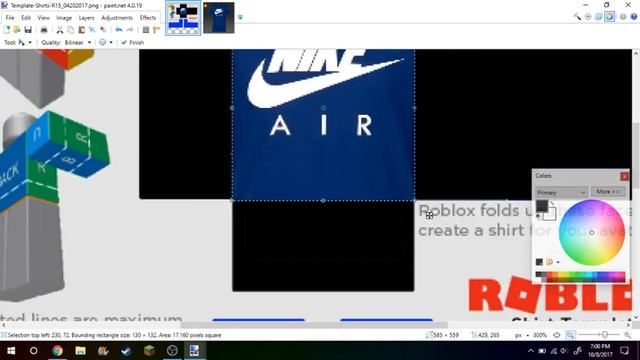Open the Windows Start menu
The width and height of the screenshot is (640, 360).
pyautogui.click(x=11, y=351)
